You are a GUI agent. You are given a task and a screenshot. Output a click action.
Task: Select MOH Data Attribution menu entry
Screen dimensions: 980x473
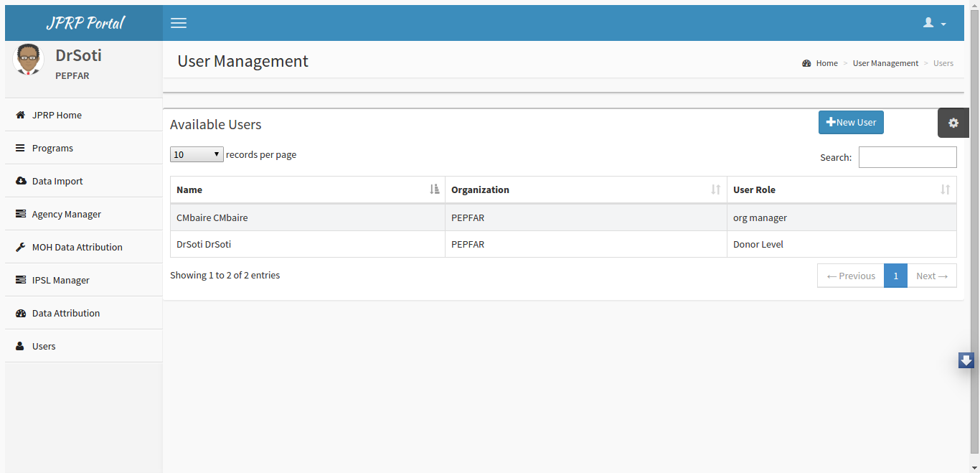click(84, 247)
